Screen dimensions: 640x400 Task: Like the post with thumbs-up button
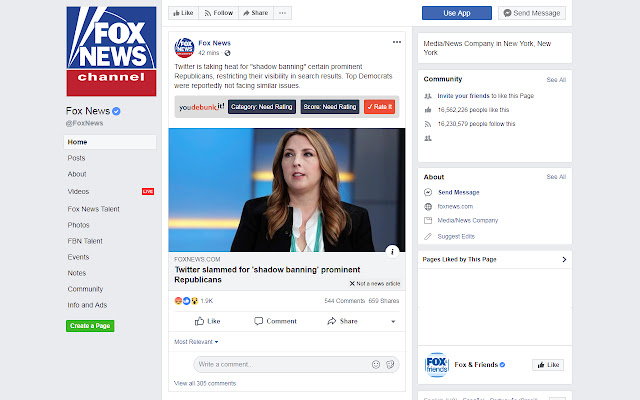[x=207, y=321]
